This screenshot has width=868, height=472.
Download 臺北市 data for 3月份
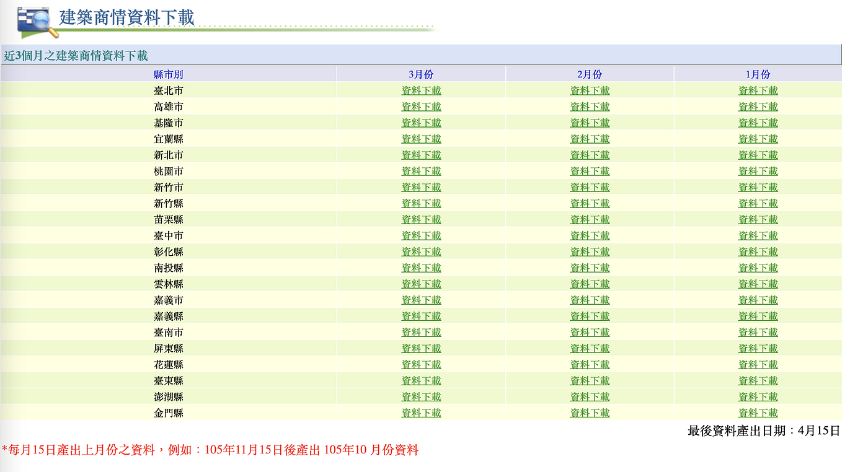pos(422,90)
